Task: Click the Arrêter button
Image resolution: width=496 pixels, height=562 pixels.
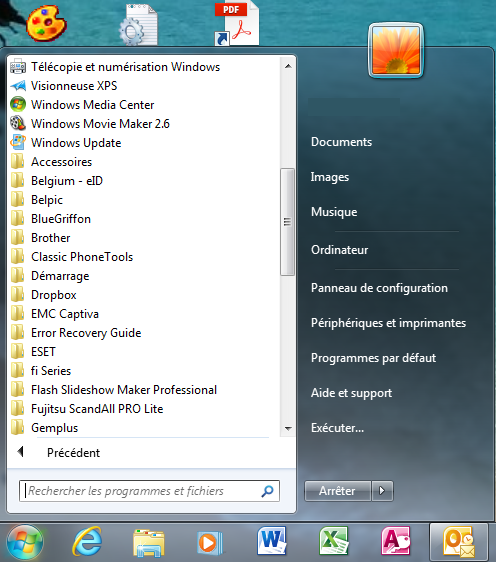Action: click(x=337, y=490)
